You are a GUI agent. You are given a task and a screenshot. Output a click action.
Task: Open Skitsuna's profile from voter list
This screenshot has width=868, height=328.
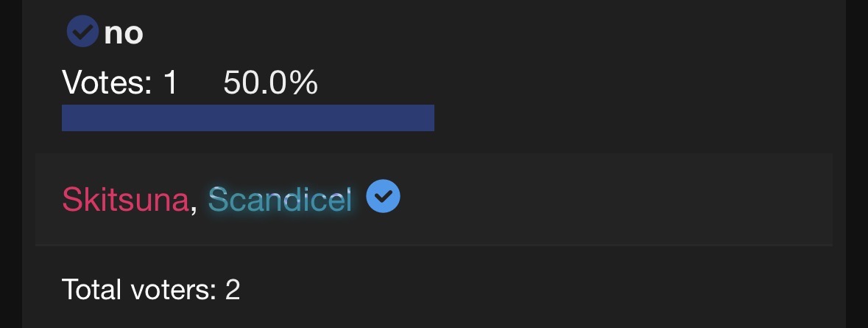click(125, 200)
